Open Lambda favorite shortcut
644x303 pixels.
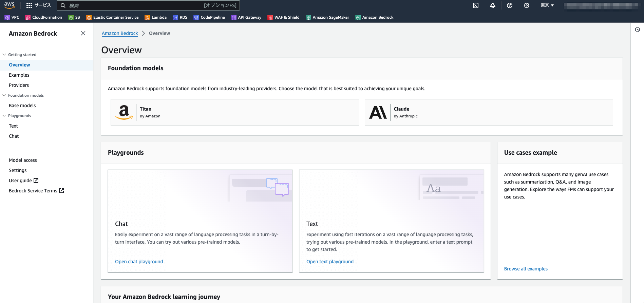[156, 18]
